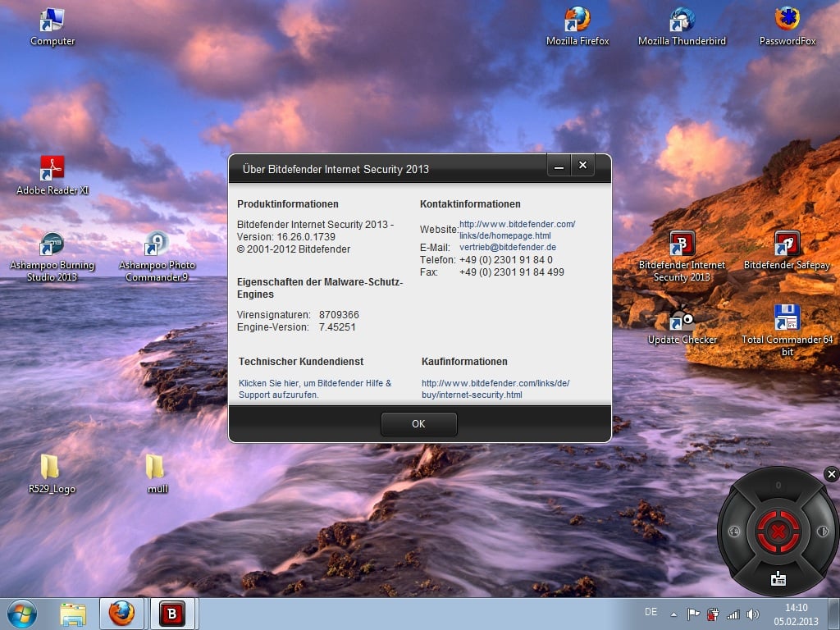Select the müll folder on desktop
Screen dimensions: 840x630
(157, 474)
